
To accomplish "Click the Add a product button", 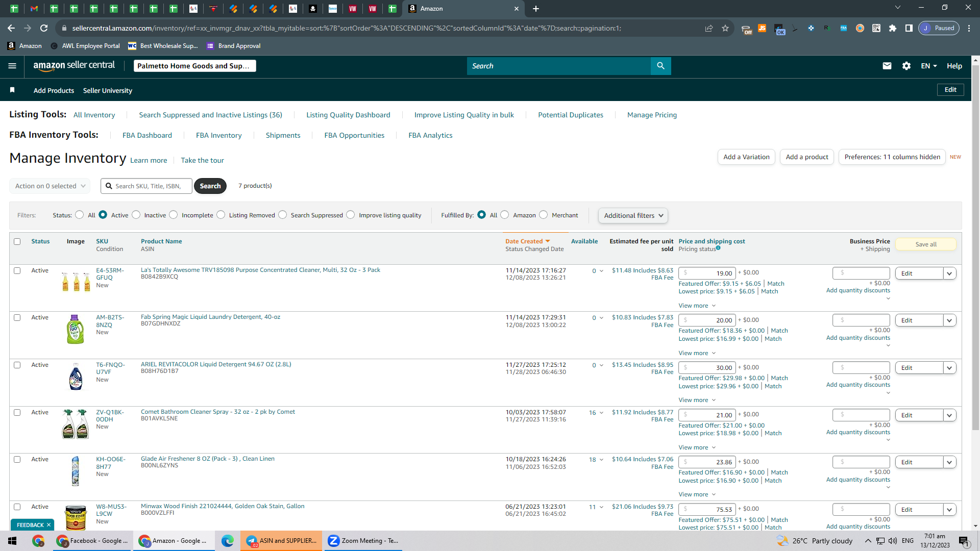I will pyautogui.click(x=807, y=157).
